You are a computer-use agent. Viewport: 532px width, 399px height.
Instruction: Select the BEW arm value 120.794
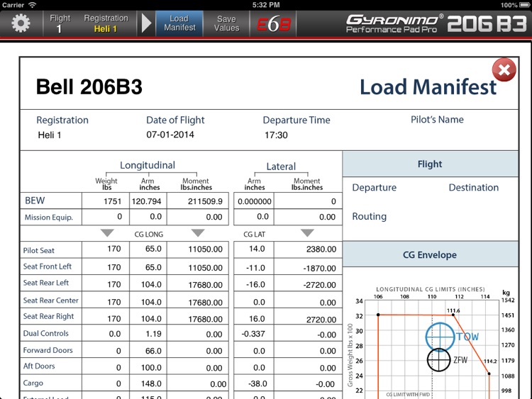click(148, 201)
